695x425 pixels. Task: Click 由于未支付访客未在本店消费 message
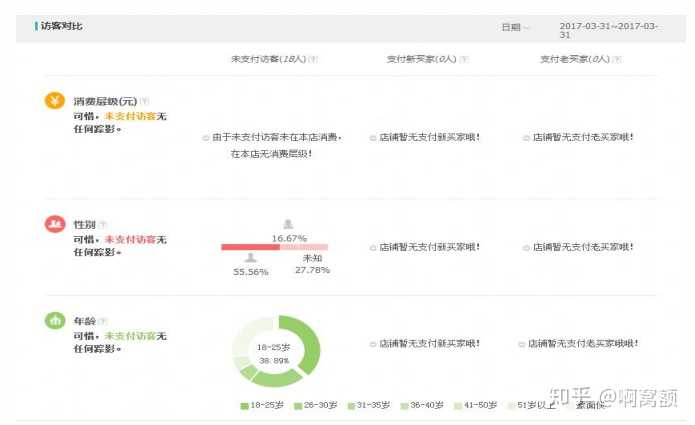[277, 138]
